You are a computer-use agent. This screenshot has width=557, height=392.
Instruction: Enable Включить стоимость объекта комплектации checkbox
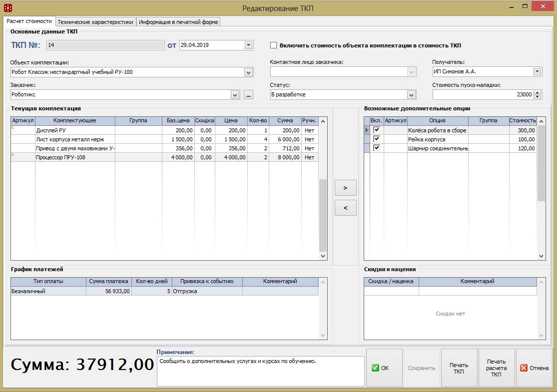(274, 45)
